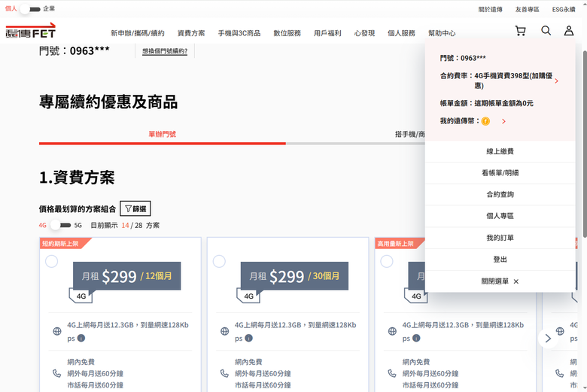587x392 pixels.
Task: Click the info icon in $299/12個月 card
Action: coord(81,338)
